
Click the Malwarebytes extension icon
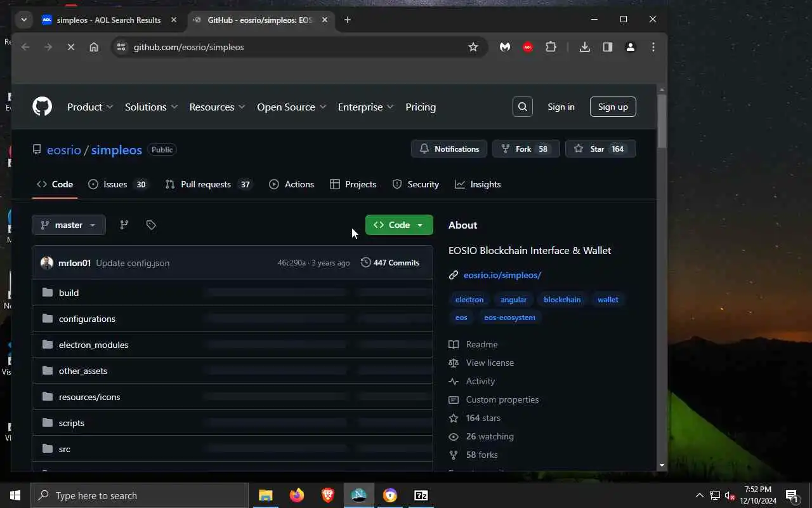505,47
